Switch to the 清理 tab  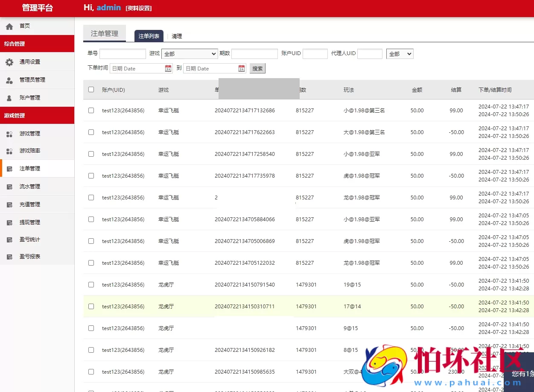(x=177, y=36)
